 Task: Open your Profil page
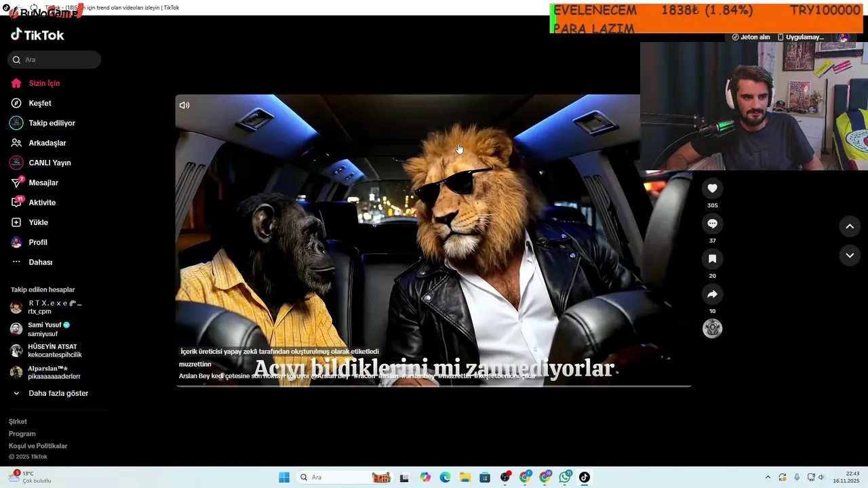pyautogui.click(x=38, y=243)
